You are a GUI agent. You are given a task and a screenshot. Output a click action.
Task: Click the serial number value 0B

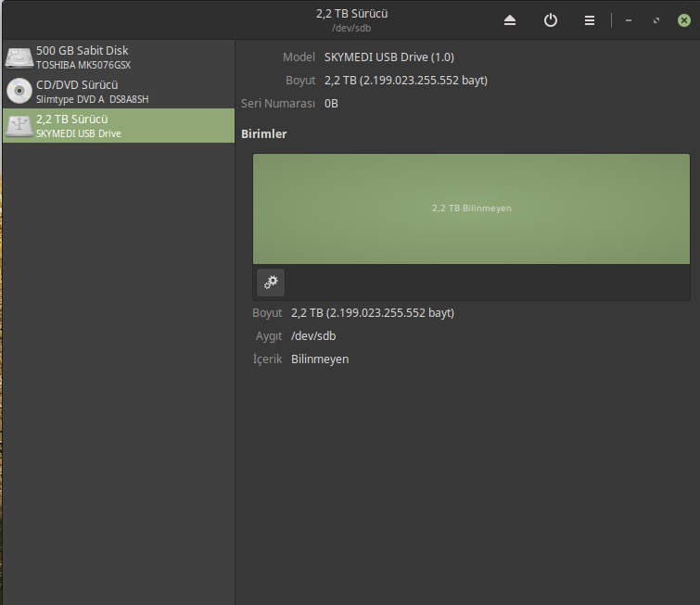coord(331,104)
